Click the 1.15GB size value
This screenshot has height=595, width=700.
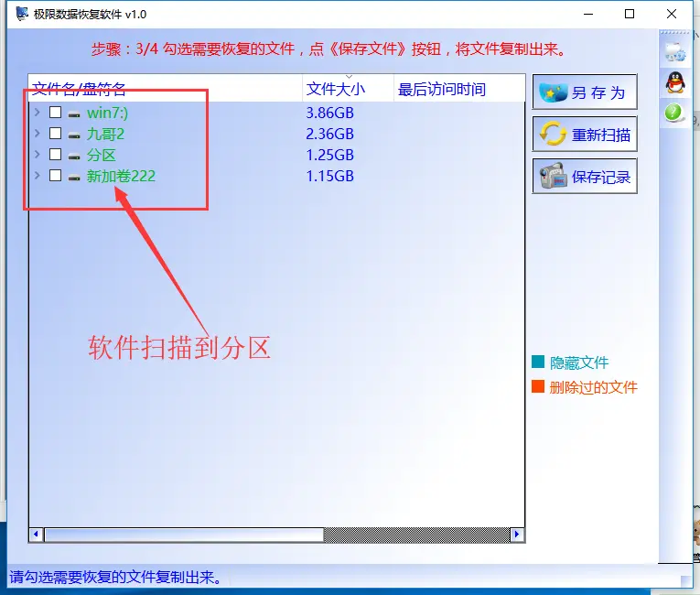click(x=330, y=176)
